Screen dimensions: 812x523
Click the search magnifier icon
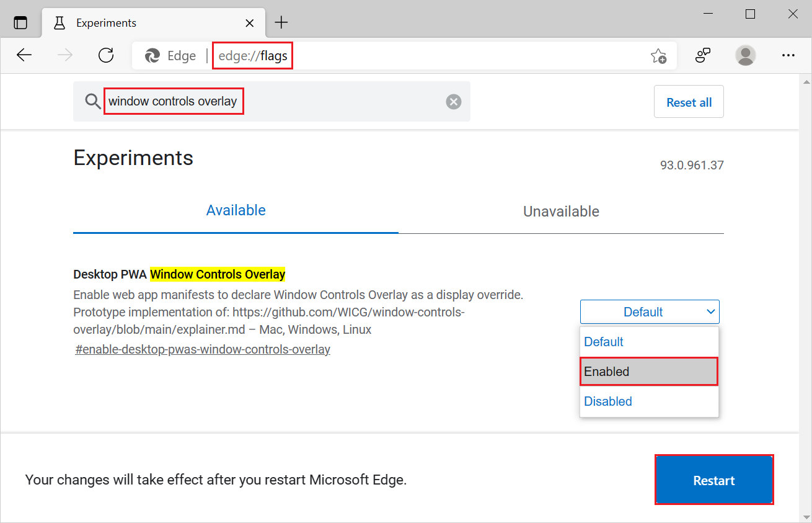93,101
